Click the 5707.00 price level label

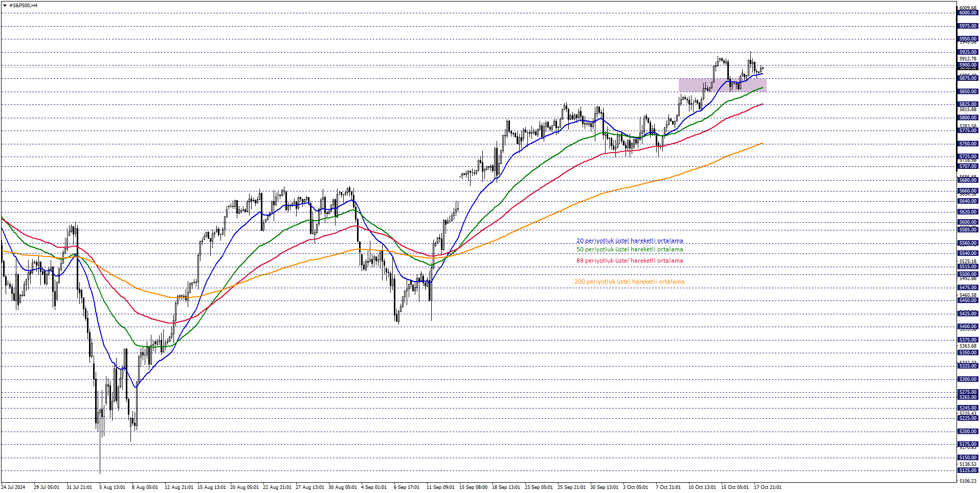click(968, 166)
